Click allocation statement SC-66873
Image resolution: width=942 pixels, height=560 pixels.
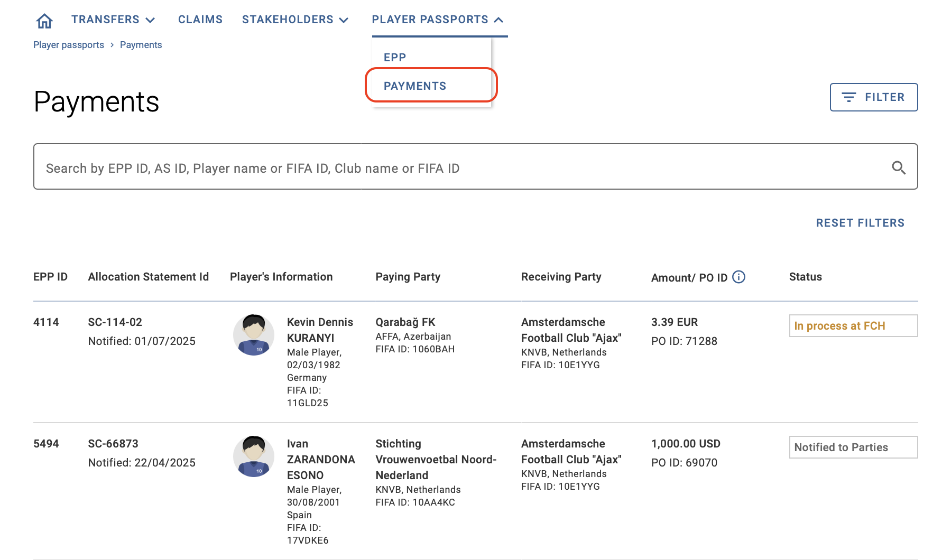[x=113, y=444]
